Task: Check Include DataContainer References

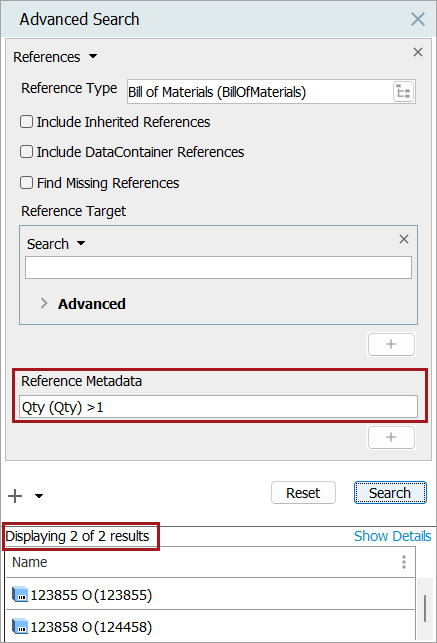Action: click(x=27, y=152)
